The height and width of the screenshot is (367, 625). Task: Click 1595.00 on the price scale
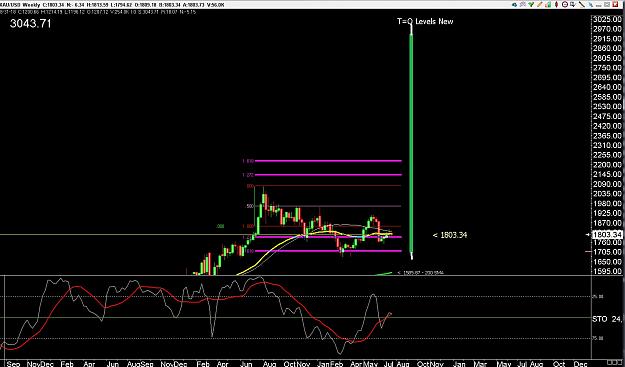coord(608,271)
